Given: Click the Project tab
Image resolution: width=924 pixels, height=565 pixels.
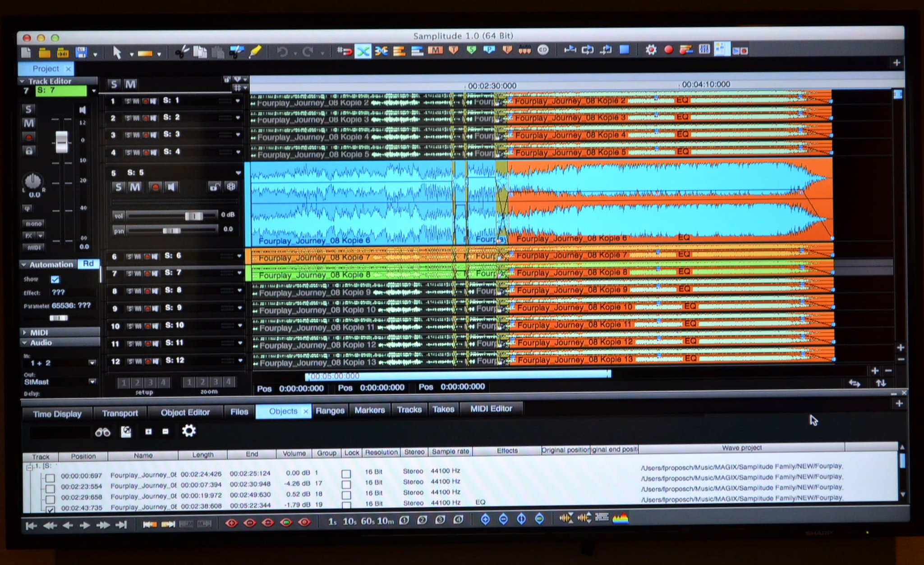Looking at the screenshot, I should click(x=46, y=69).
